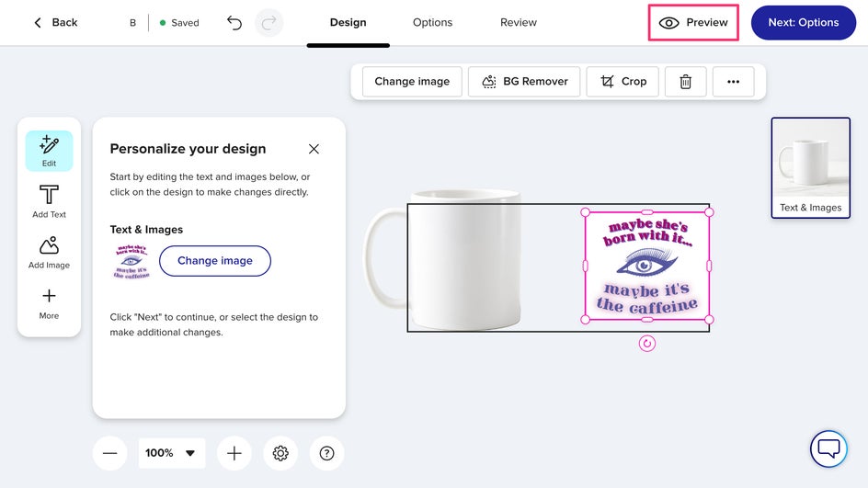Click the design thumbnail in Text & Images
Screen dimensions: 868x488
click(x=131, y=261)
